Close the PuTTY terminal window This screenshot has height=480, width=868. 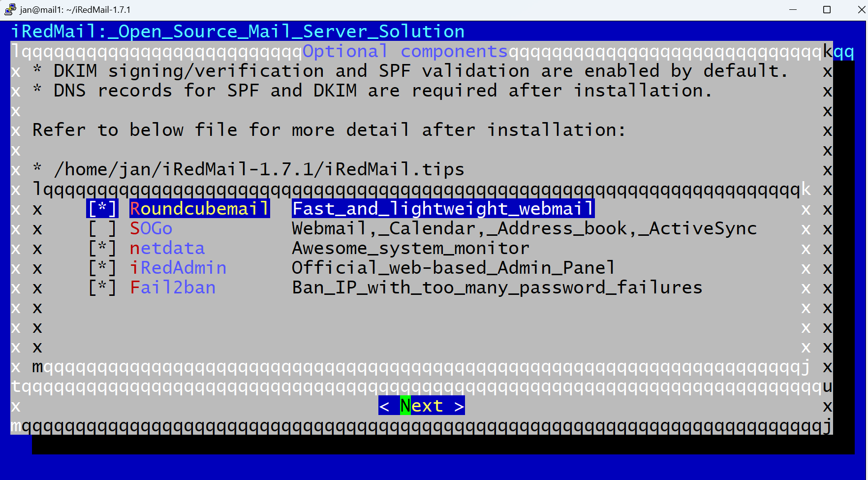coord(861,10)
